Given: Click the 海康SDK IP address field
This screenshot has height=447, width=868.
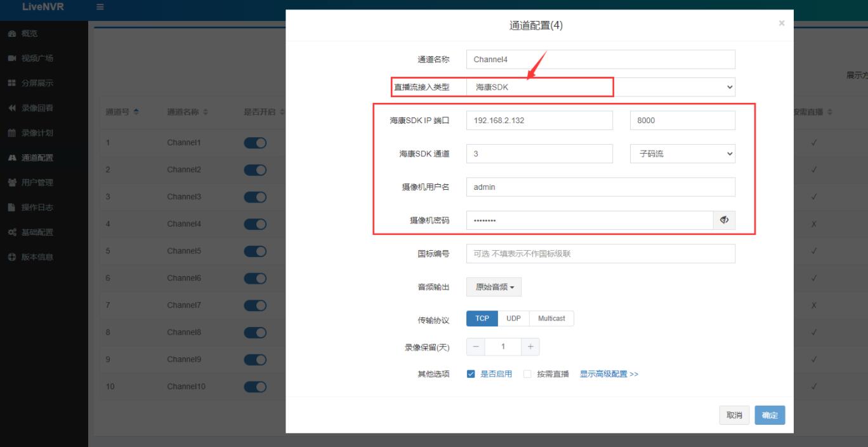Looking at the screenshot, I should point(539,121).
